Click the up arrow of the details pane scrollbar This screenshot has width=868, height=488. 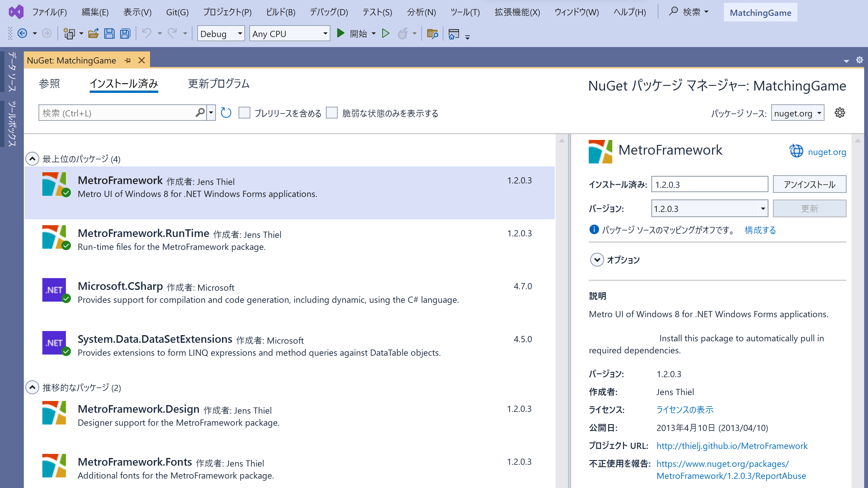pos(857,140)
